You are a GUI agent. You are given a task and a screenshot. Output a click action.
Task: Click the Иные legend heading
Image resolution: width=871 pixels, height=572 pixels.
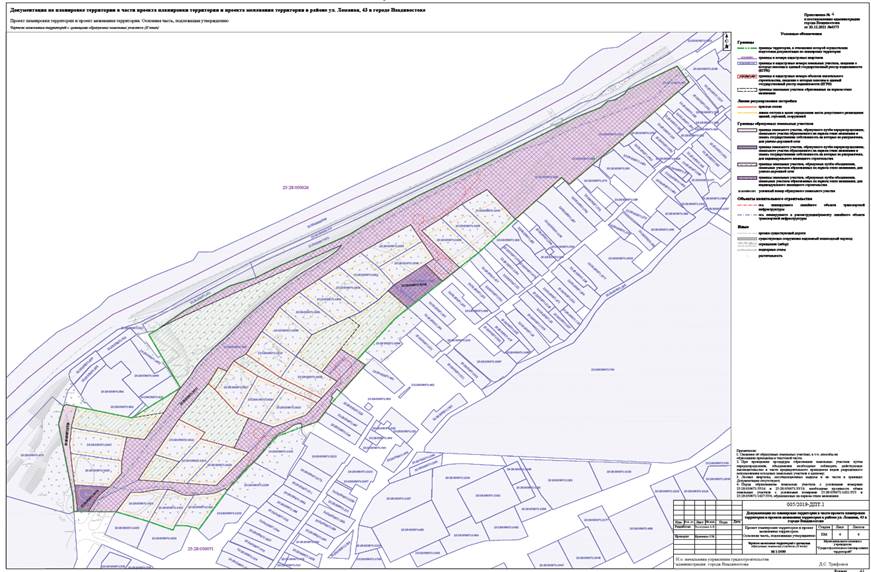point(742,225)
